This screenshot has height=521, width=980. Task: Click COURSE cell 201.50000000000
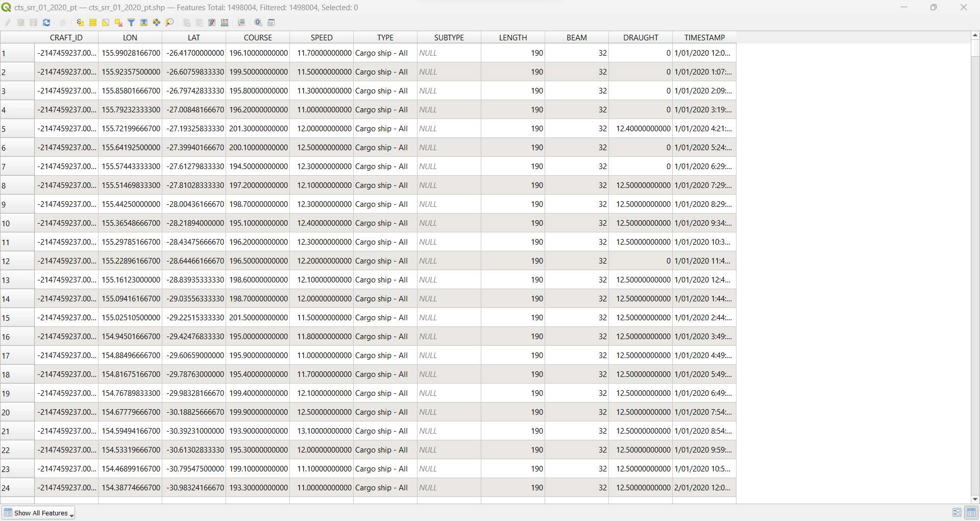(x=258, y=318)
